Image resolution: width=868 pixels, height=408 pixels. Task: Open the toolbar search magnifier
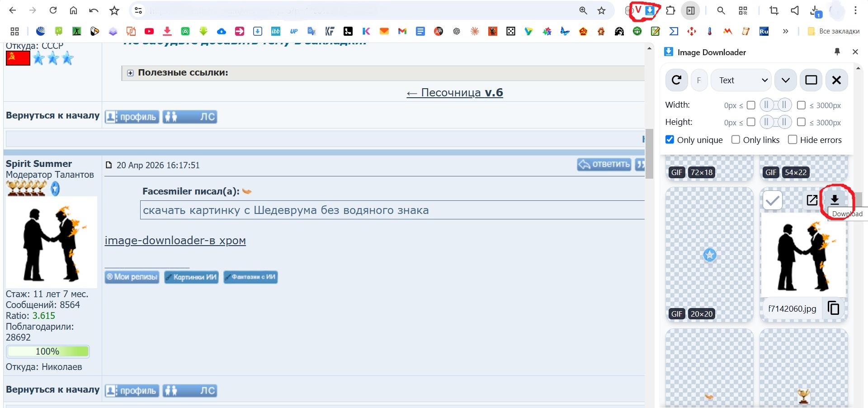721,10
